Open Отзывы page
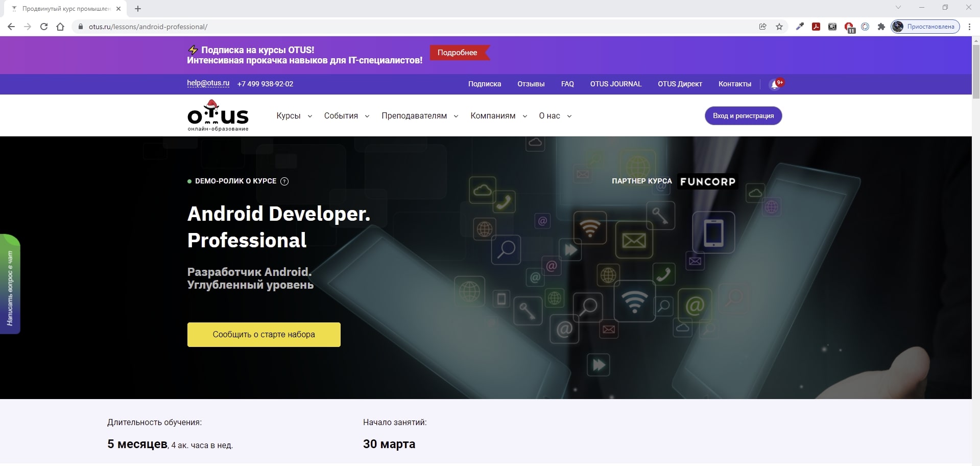Viewport: 980px width, 466px height. (531, 84)
